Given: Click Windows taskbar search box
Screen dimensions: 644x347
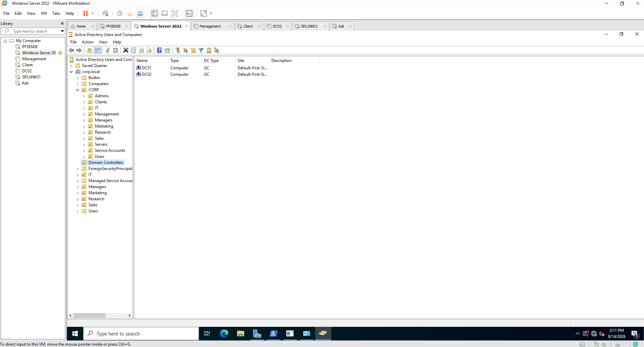Looking at the screenshot, I should (x=141, y=334).
